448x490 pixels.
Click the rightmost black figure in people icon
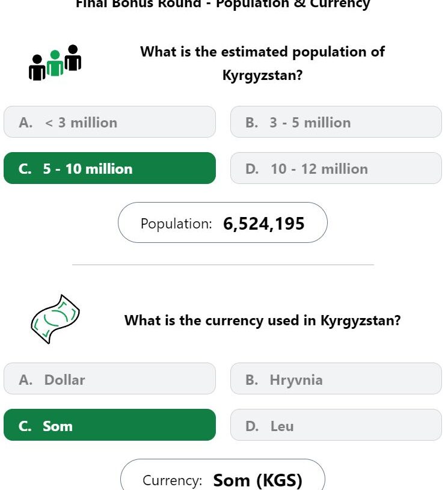click(73, 58)
